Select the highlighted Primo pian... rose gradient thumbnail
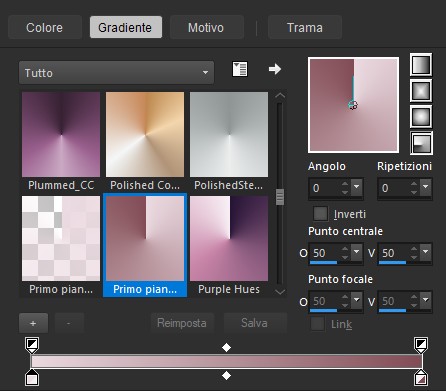The image size is (446, 391). click(x=145, y=239)
